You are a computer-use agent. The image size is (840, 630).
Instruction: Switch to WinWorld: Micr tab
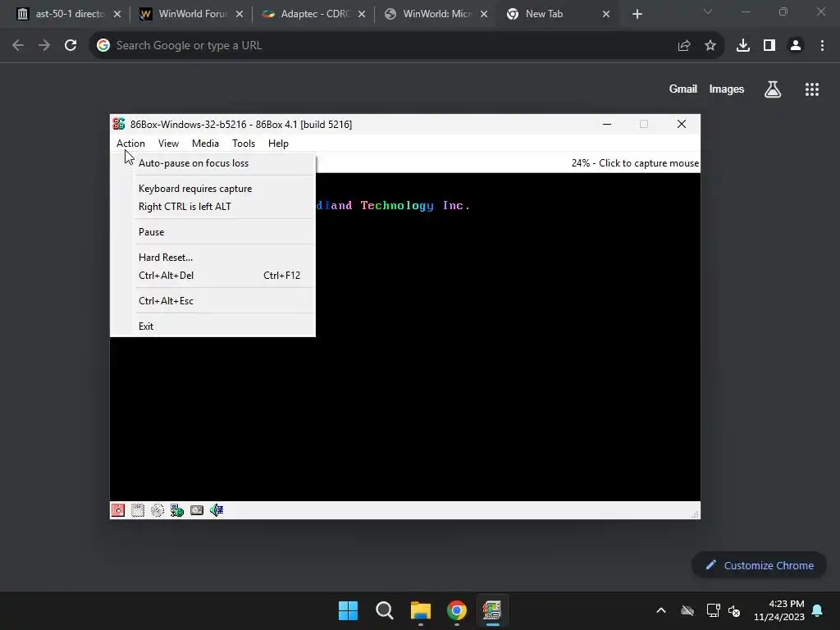click(435, 14)
